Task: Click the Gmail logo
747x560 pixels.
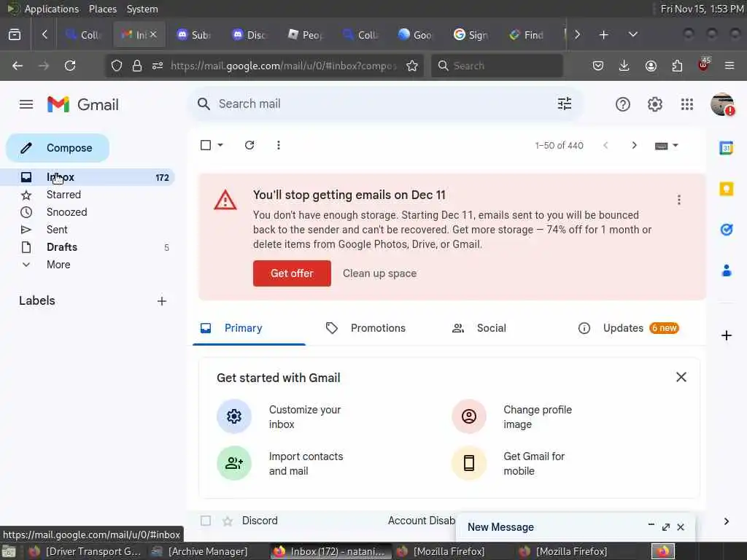Action: (x=83, y=104)
